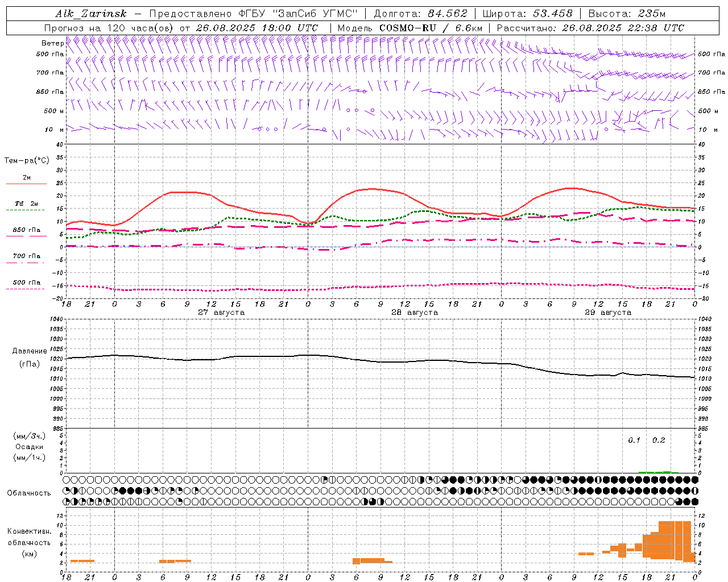Click the Облачность cloud cover label
The height and width of the screenshot is (582, 728).
[29, 493]
